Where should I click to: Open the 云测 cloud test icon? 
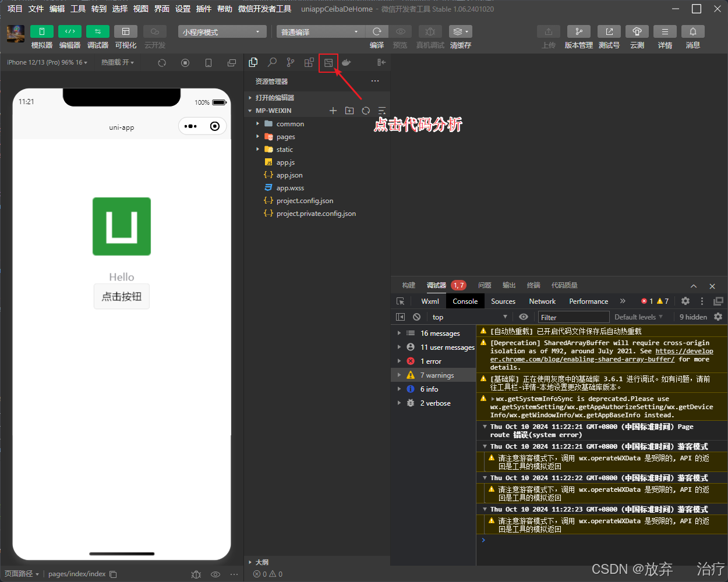637,31
